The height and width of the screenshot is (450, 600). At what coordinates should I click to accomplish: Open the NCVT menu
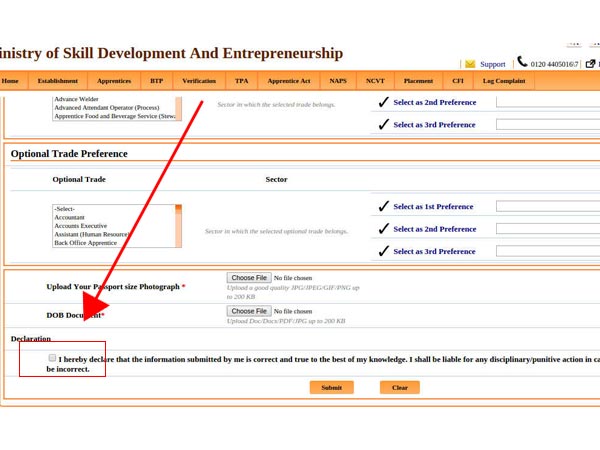coord(375,81)
